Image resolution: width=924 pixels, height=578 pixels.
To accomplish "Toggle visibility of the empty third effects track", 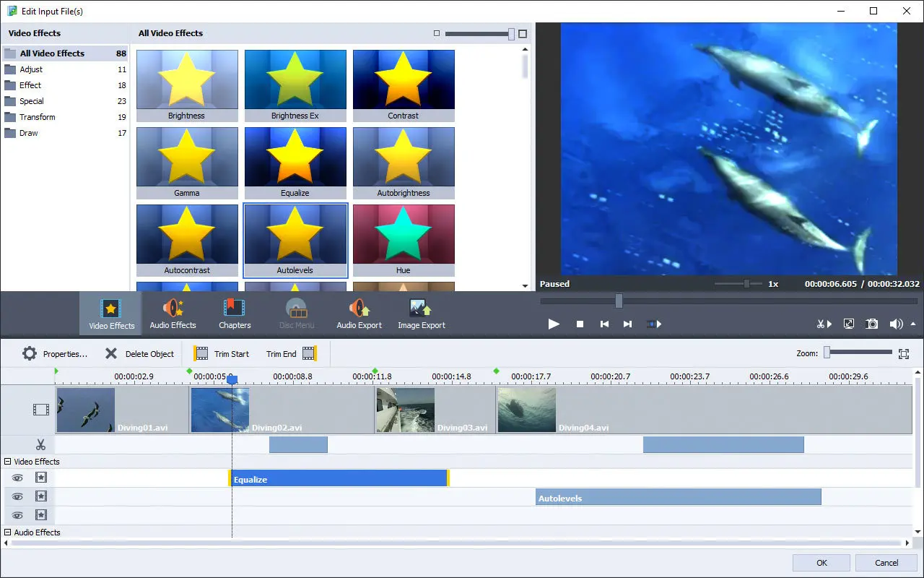I will tap(17, 515).
